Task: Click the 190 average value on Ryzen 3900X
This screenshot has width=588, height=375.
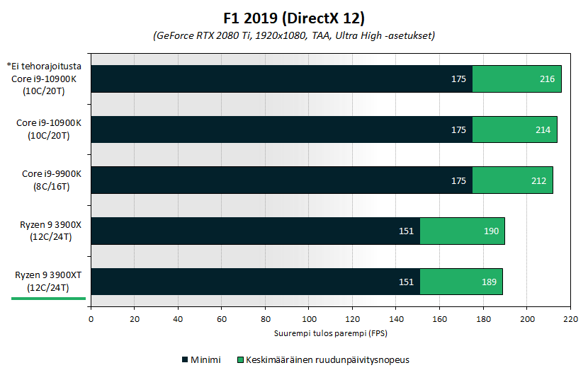Action: [x=491, y=231]
